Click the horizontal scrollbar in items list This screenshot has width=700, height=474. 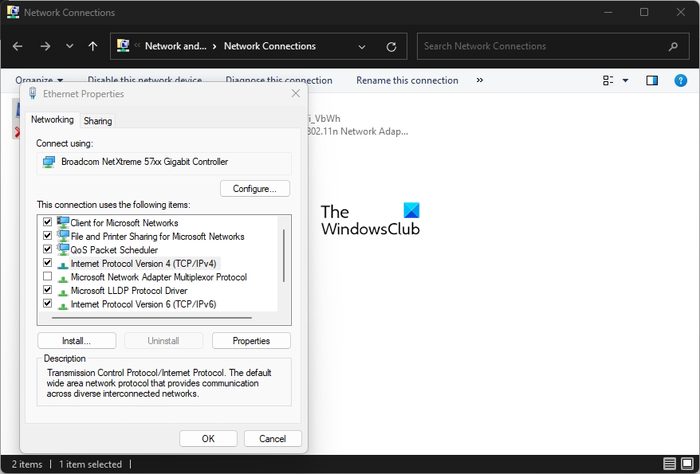pyautogui.click(x=152, y=318)
